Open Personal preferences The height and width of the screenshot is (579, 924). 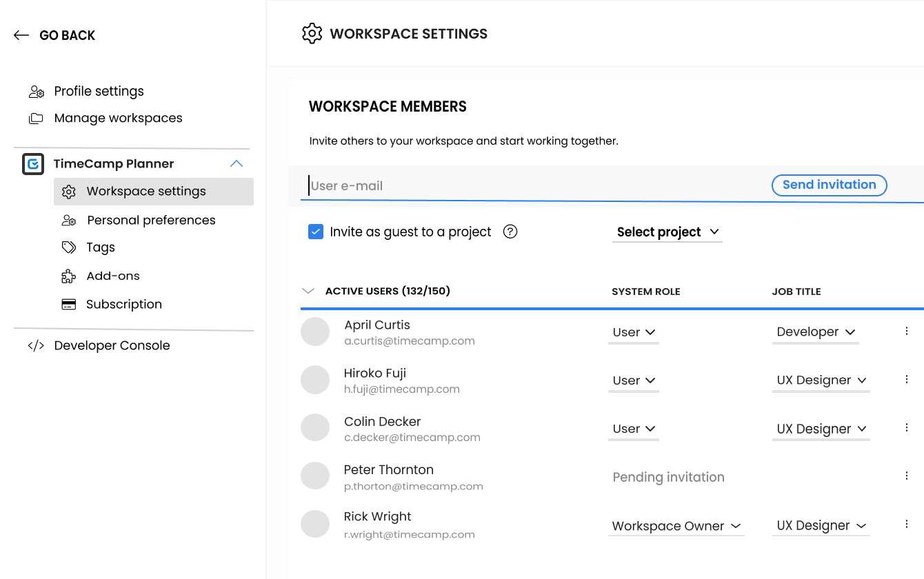click(x=152, y=221)
